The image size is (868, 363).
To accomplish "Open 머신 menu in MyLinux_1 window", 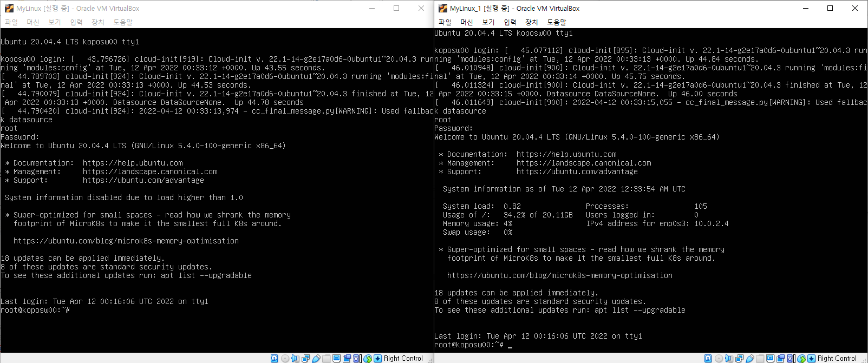I will [467, 22].
